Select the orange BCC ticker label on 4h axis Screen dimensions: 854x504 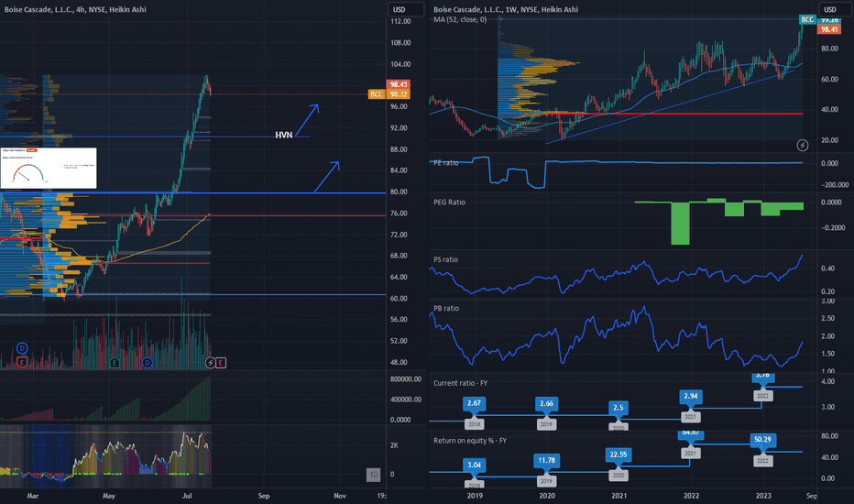tap(377, 94)
